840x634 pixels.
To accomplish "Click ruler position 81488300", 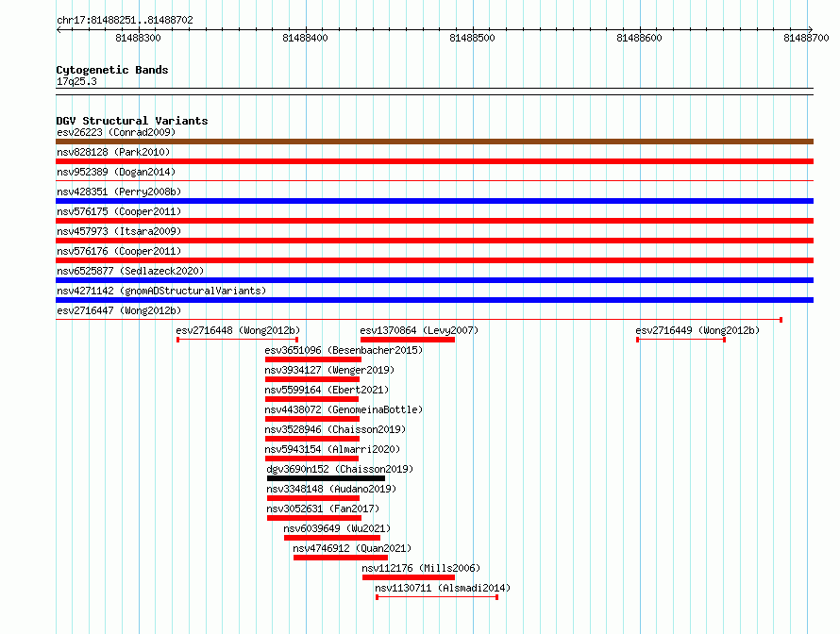I will tap(138, 38).
